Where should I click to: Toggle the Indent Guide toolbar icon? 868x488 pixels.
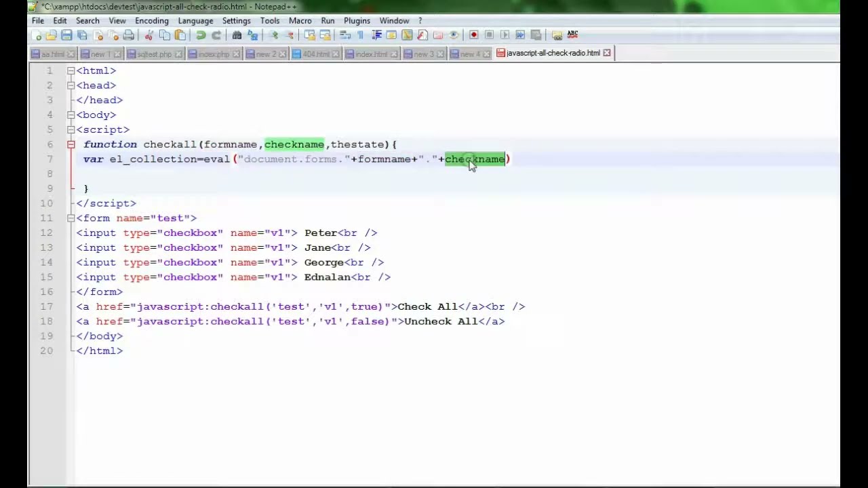click(376, 35)
